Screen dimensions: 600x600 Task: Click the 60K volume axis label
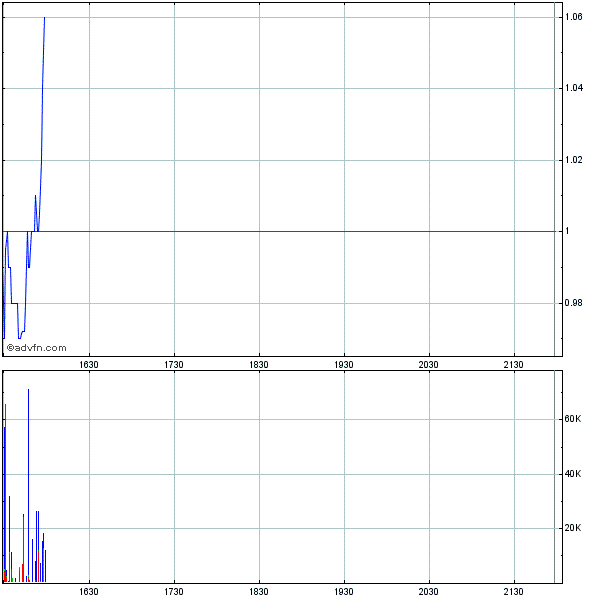point(572,419)
